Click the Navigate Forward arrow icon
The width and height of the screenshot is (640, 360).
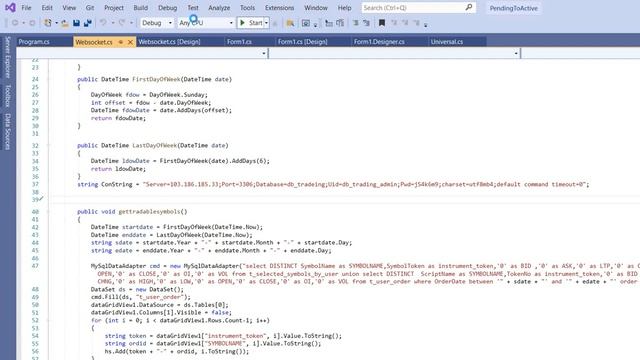[32, 23]
